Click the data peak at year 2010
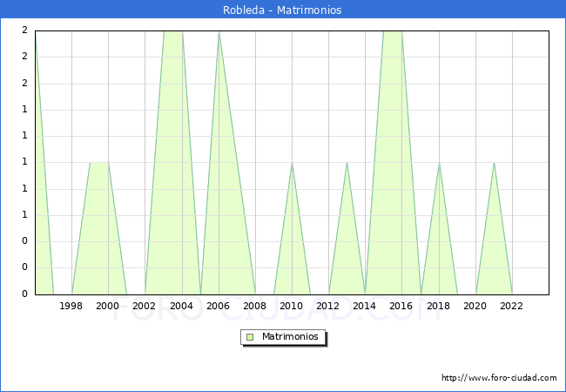This screenshot has width=566, height=392. (292, 163)
